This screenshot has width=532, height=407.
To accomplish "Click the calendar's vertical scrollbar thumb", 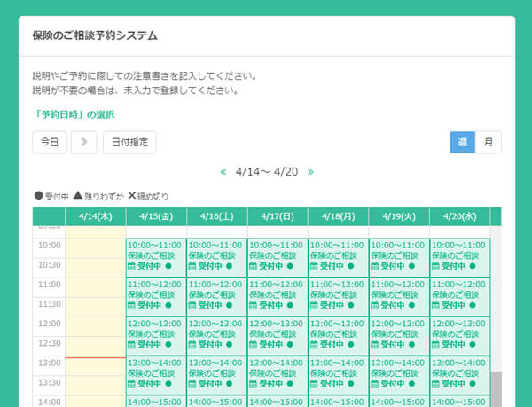I will (496, 388).
